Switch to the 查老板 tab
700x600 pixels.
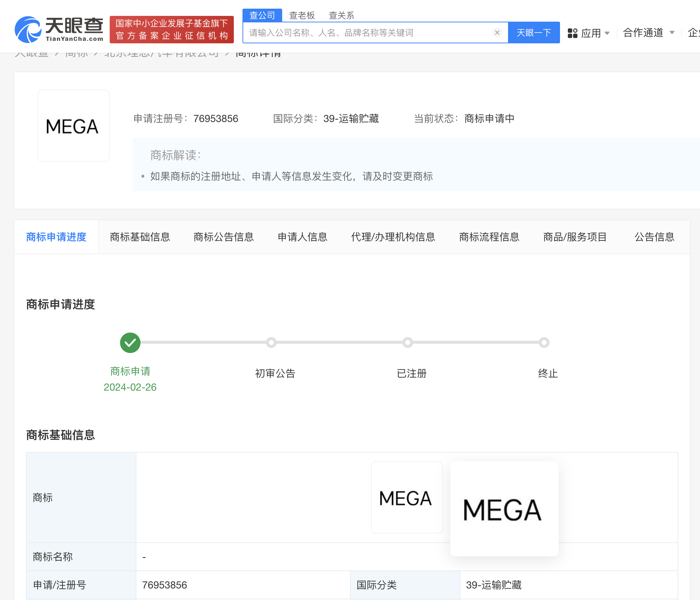tap(302, 15)
